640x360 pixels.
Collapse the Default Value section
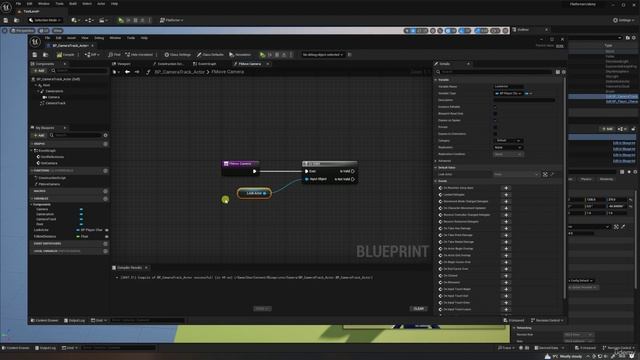[436, 168]
